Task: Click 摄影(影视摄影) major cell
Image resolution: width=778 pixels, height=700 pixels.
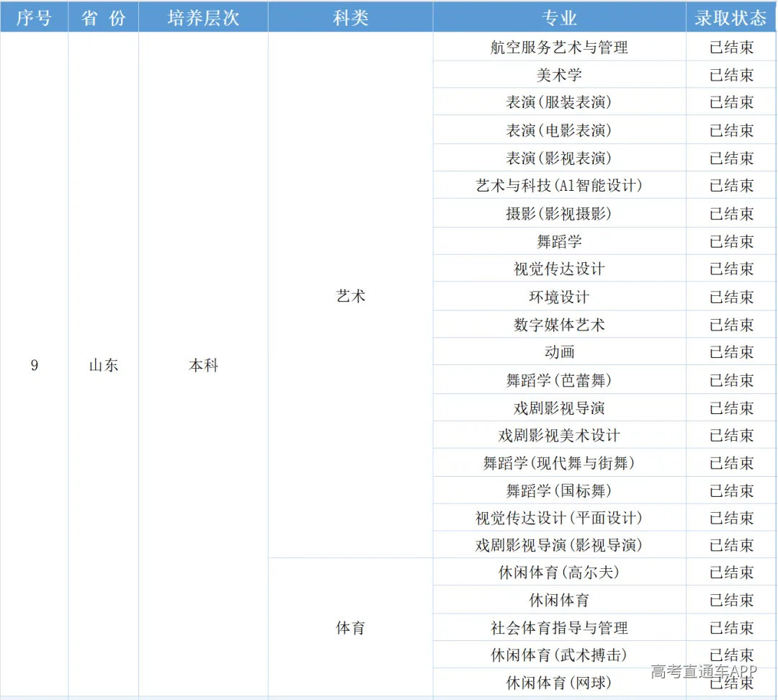Action: [x=559, y=214]
